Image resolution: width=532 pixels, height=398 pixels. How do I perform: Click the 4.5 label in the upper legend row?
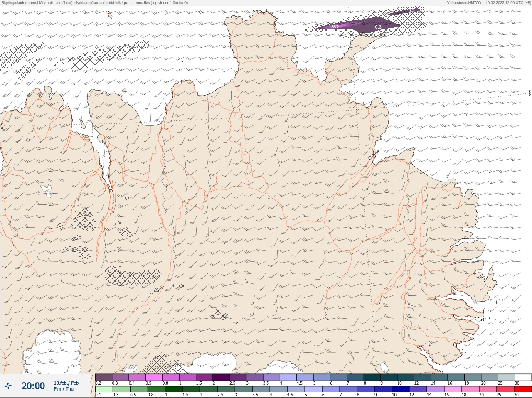[299, 383]
